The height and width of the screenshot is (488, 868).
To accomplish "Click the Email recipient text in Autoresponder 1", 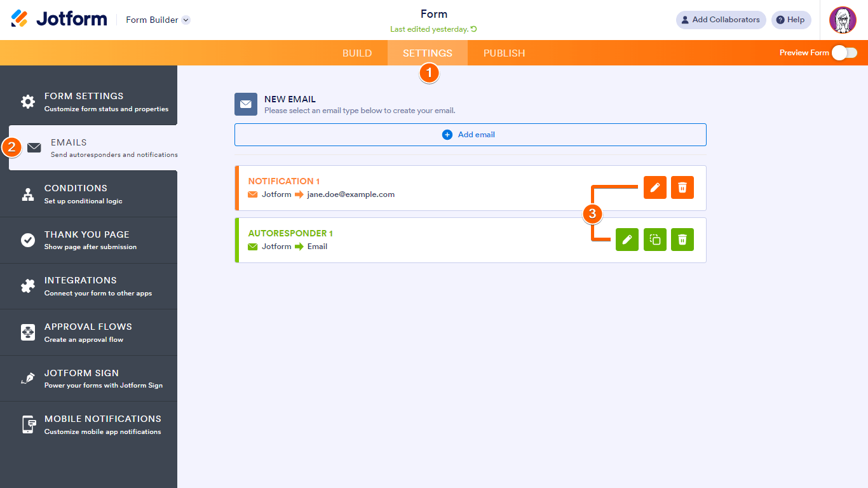I will pos(317,247).
